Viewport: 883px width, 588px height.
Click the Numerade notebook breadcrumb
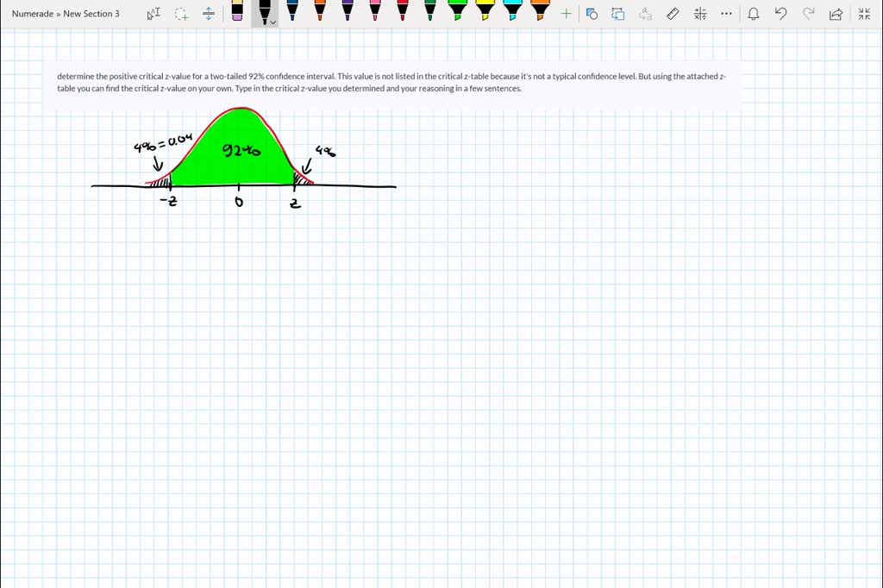(33, 14)
